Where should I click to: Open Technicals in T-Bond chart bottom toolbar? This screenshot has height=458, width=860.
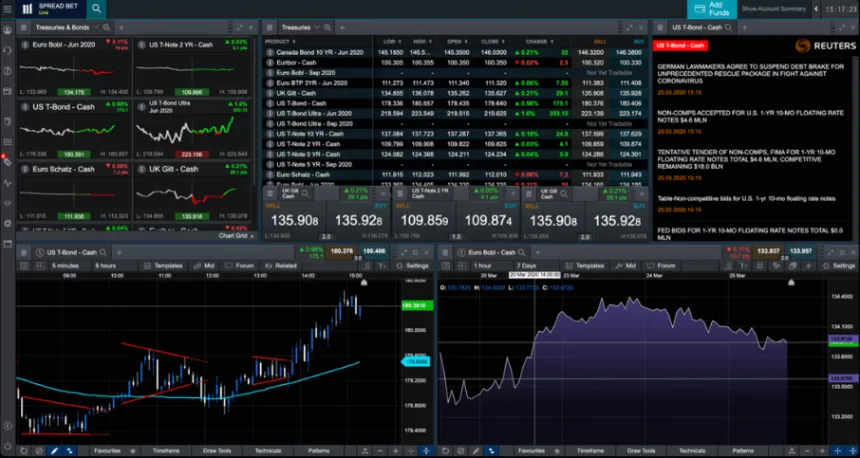pos(268,451)
